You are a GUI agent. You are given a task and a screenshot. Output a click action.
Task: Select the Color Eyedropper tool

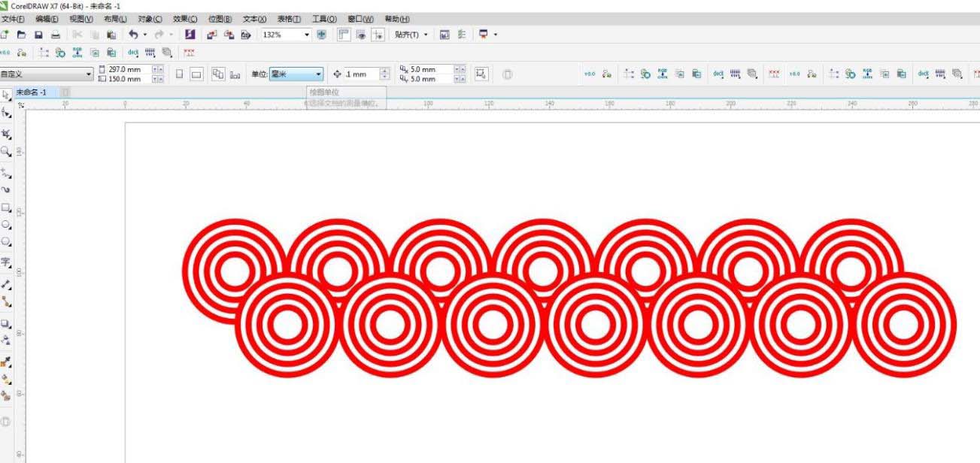click(6, 362)
